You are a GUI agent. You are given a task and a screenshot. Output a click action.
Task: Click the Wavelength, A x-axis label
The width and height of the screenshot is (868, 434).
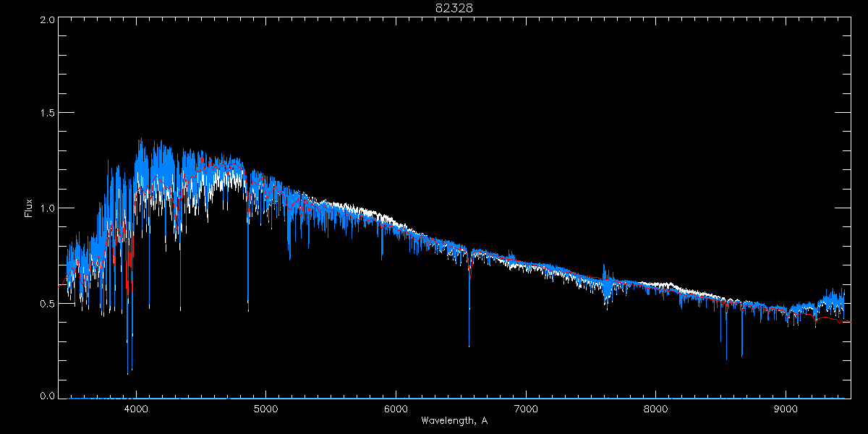[x=454, y=421]
